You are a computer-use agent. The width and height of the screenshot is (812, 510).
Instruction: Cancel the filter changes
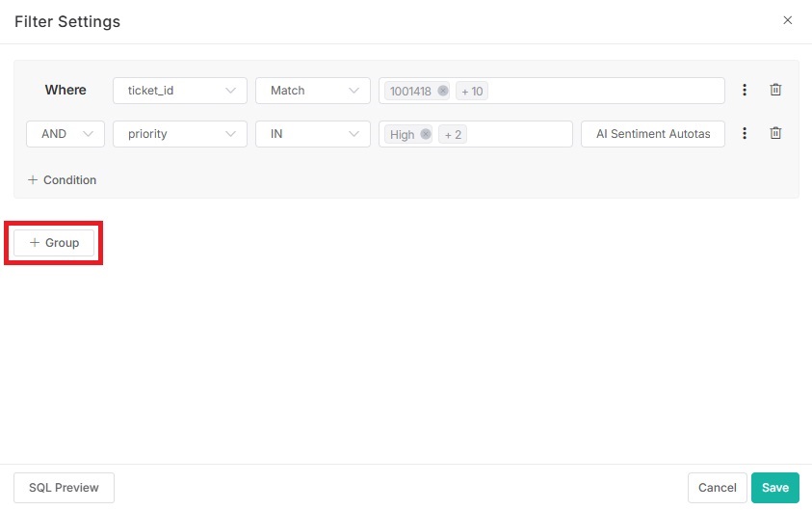[x=717, y=488]
